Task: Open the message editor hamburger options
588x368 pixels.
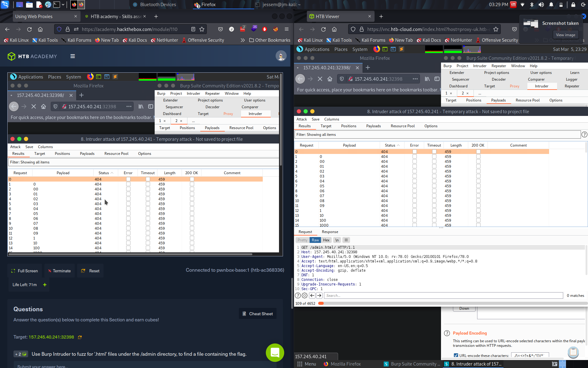Action: coord(346,240)
